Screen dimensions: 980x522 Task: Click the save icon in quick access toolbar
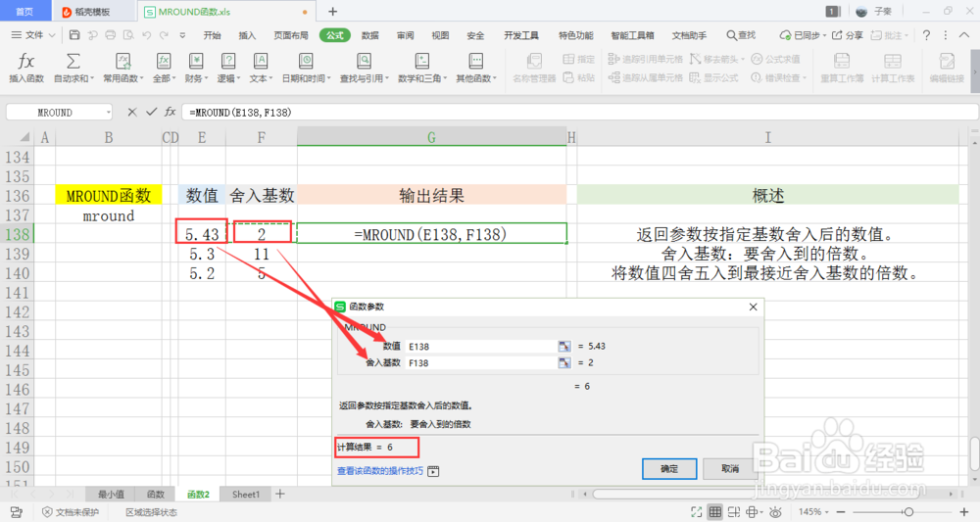(74, 35)
